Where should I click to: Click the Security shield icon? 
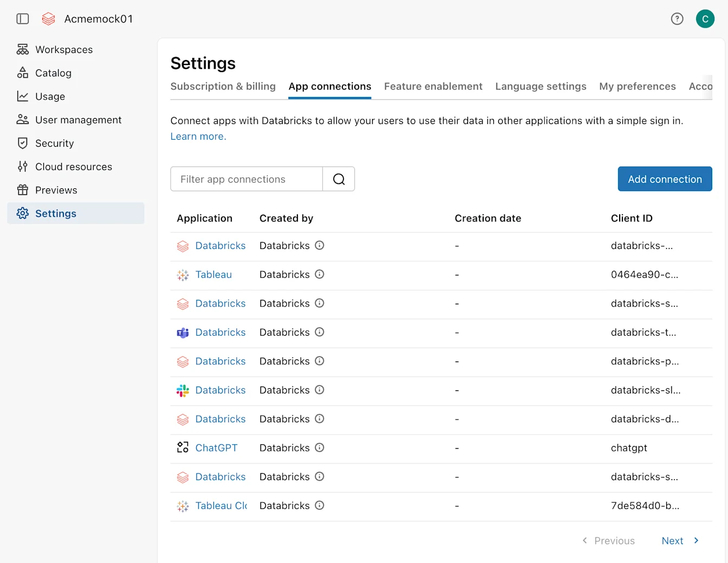point(23,143)
